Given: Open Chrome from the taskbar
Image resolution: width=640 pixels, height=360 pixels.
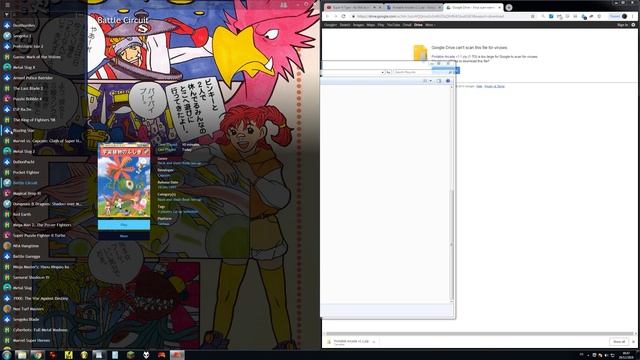Looking at the screenshot, I should (x=37, y=355).
